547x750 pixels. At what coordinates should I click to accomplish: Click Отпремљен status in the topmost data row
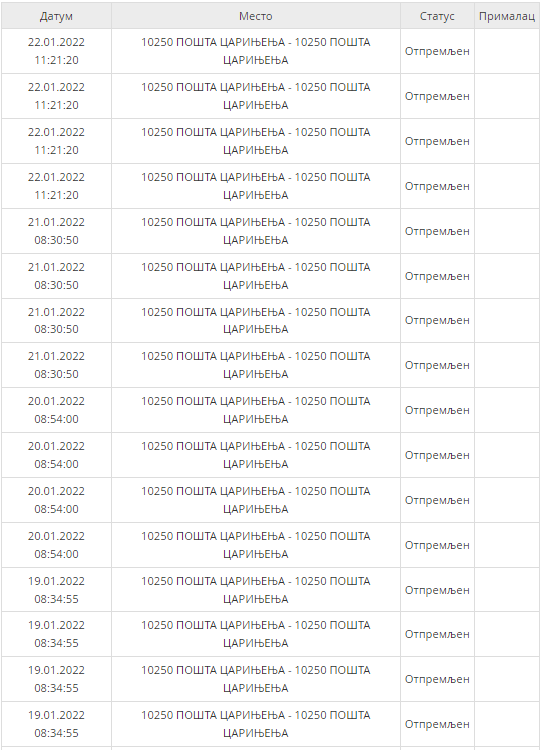click(x=437, y=51)
